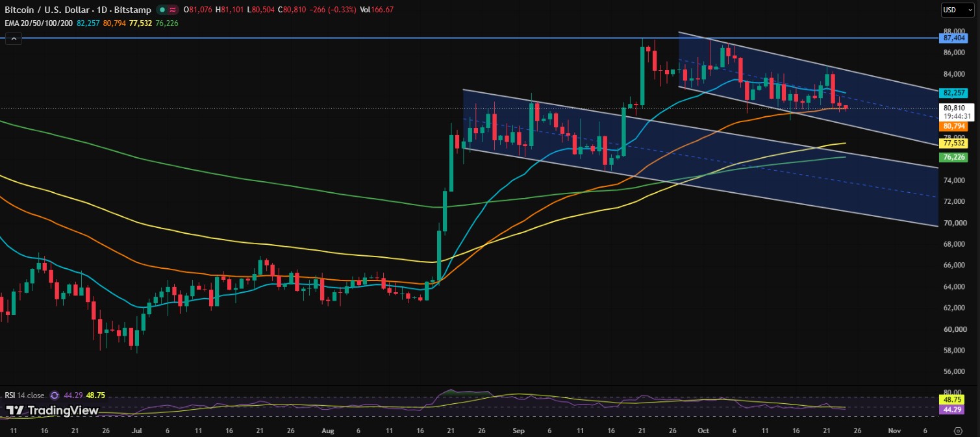
Task: Click the Vol 166.67 reading
Action: click(377, 10)
